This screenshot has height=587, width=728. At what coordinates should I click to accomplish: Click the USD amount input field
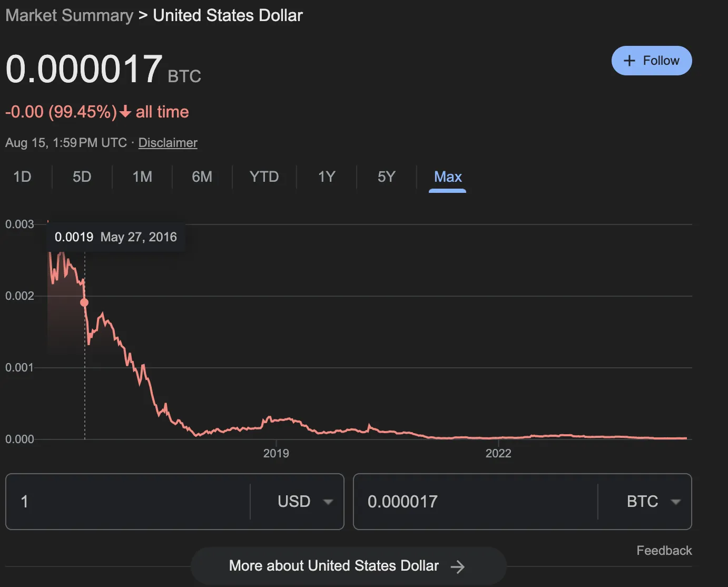click(x=128, y=502)
